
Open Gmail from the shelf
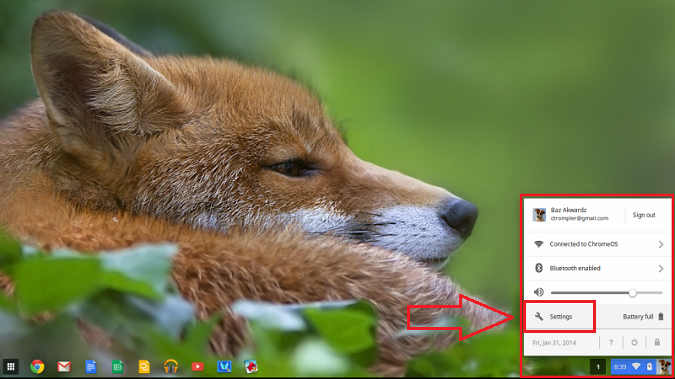pyautogui.click(x=64, y=367)
